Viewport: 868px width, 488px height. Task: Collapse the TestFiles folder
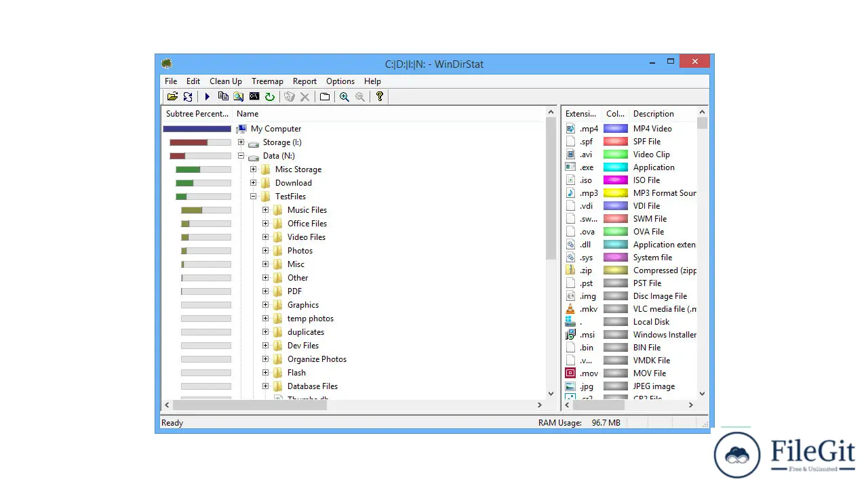click(x=253, y=197)
